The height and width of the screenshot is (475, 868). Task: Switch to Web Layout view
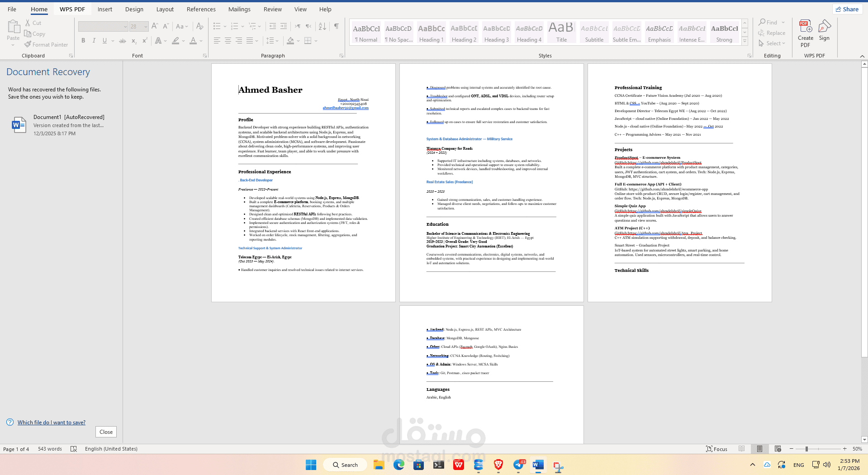(x=778, y=449)
